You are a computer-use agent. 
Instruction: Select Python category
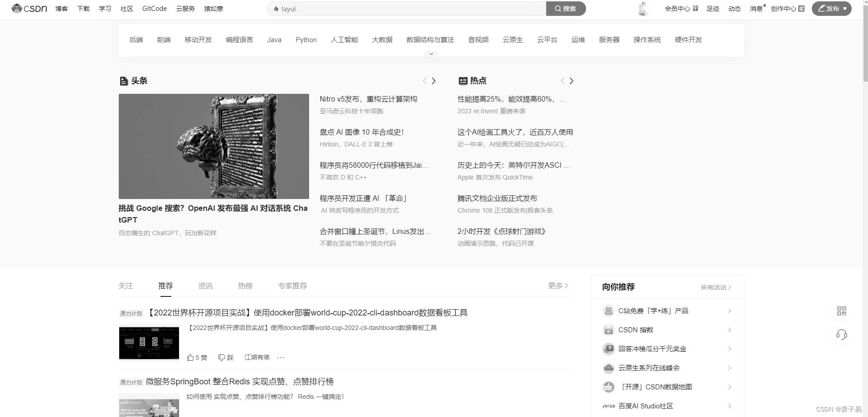pyautogui.click(x=306, y=40)
